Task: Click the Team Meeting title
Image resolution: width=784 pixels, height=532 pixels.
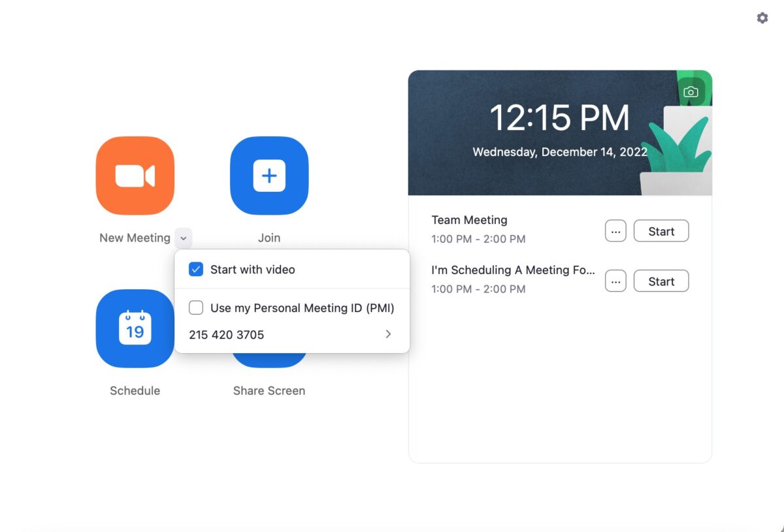Action: click(469, 220)
